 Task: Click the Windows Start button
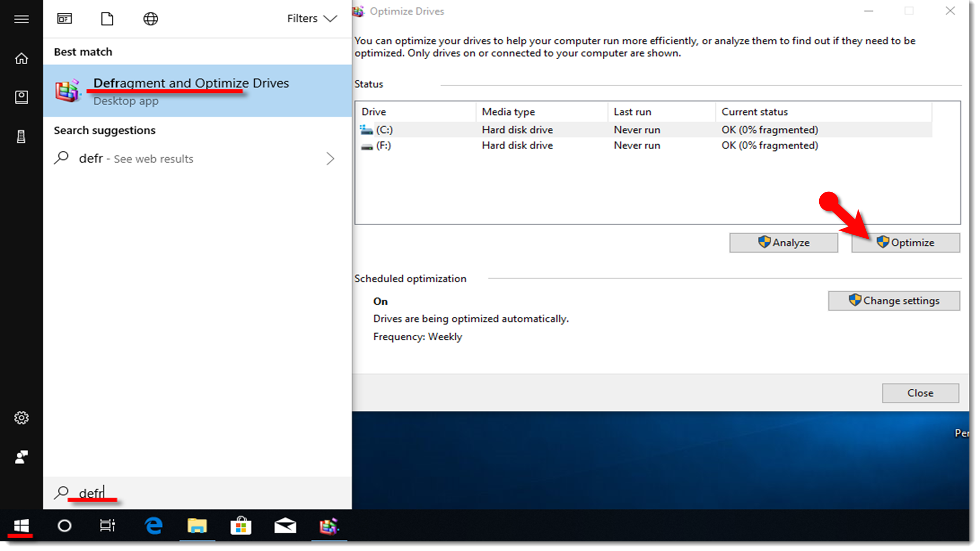pyautogui.click(x=21, y=525)
